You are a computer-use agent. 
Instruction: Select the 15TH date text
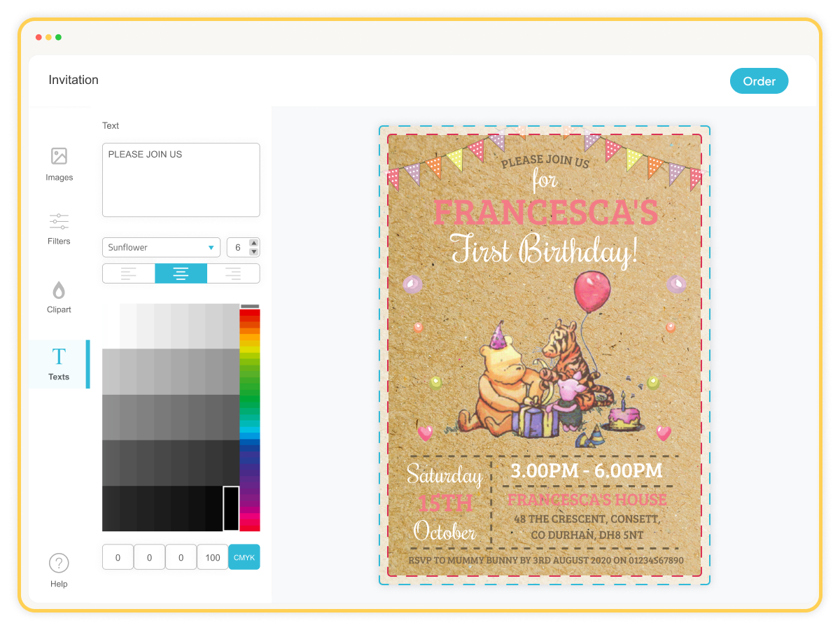pyautogui.click(x=445, y=503)
